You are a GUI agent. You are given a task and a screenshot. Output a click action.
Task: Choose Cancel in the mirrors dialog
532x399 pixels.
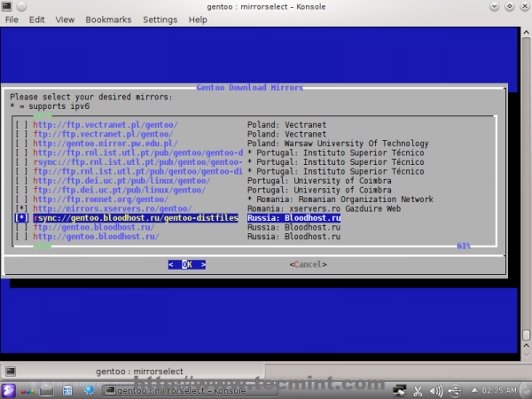[308, 264]
